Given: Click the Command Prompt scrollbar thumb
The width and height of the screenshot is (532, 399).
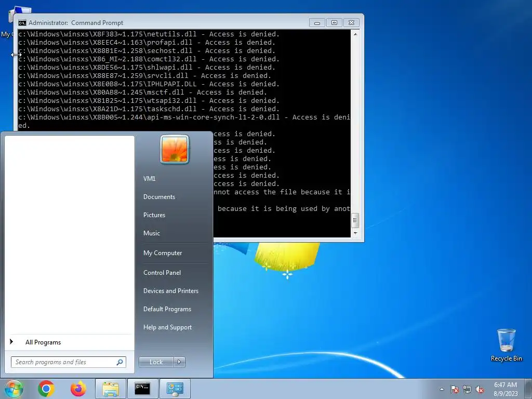Looking at the screenshot, I should pos(355,220).
